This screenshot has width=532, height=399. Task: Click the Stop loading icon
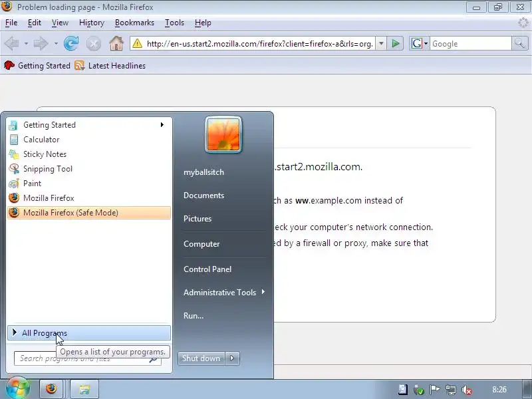tap(93, 44)
